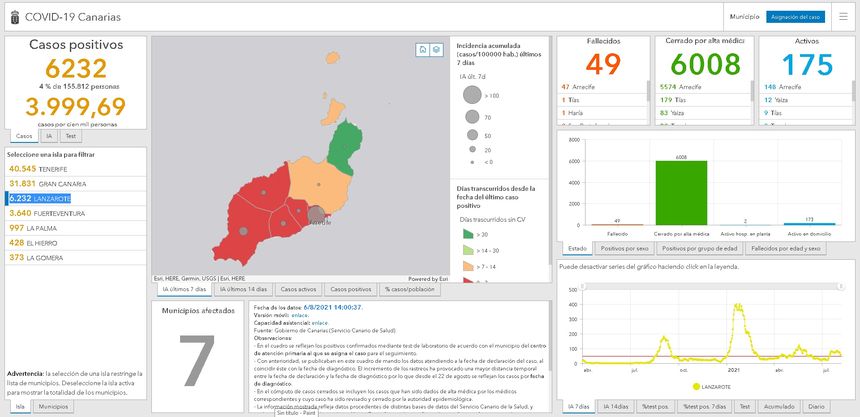This screenshot has width=860, height=417.
Task: Click the Activos list scrollbar
Action: click(853, 91)
